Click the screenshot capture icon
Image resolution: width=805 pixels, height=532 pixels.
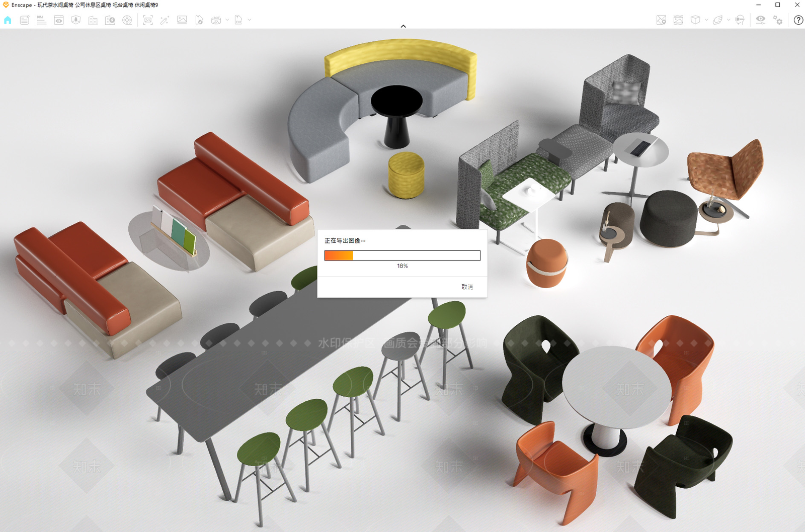(x=148, y=20)
